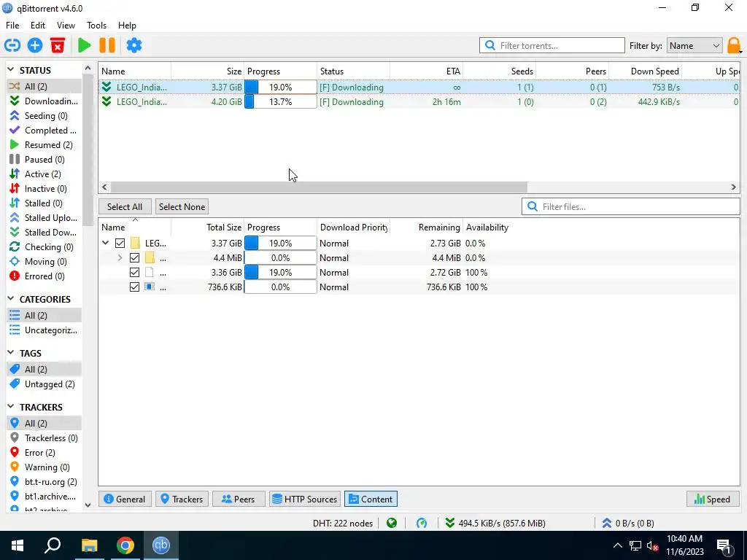Open the Help menu
The image size is (747, 560).
[127, 26]
